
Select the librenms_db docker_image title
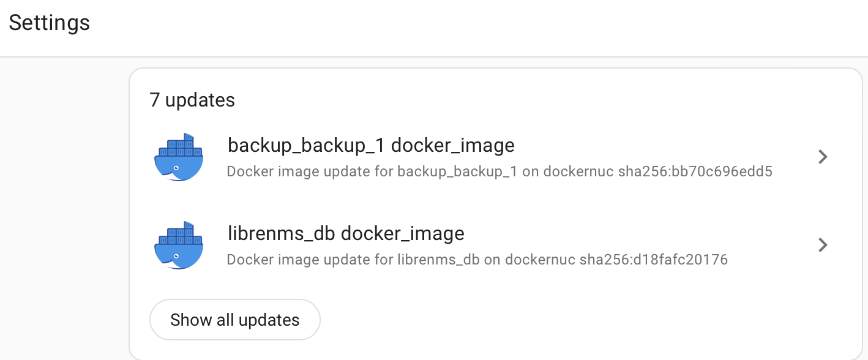click(x=346, y=234)
